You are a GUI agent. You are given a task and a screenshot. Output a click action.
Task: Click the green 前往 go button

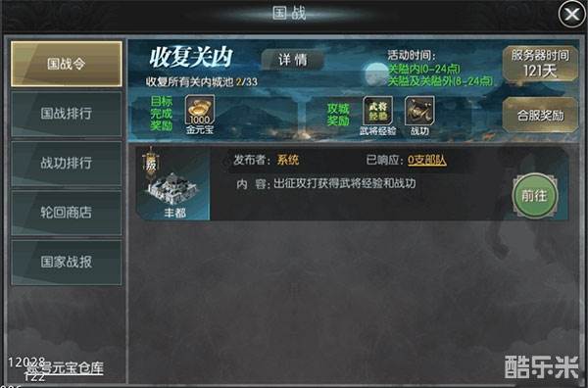click(535, 196)
